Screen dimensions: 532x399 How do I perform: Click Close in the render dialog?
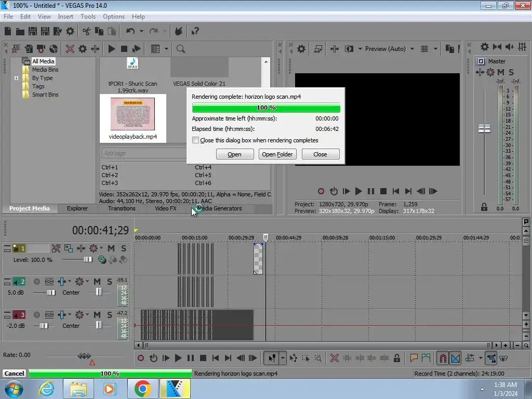(320, 154)
